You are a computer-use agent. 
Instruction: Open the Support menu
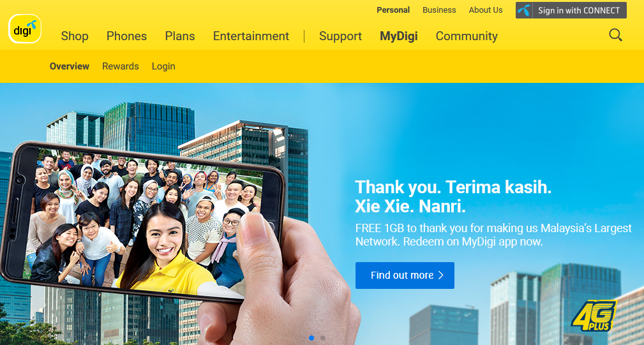pos(340,36)
